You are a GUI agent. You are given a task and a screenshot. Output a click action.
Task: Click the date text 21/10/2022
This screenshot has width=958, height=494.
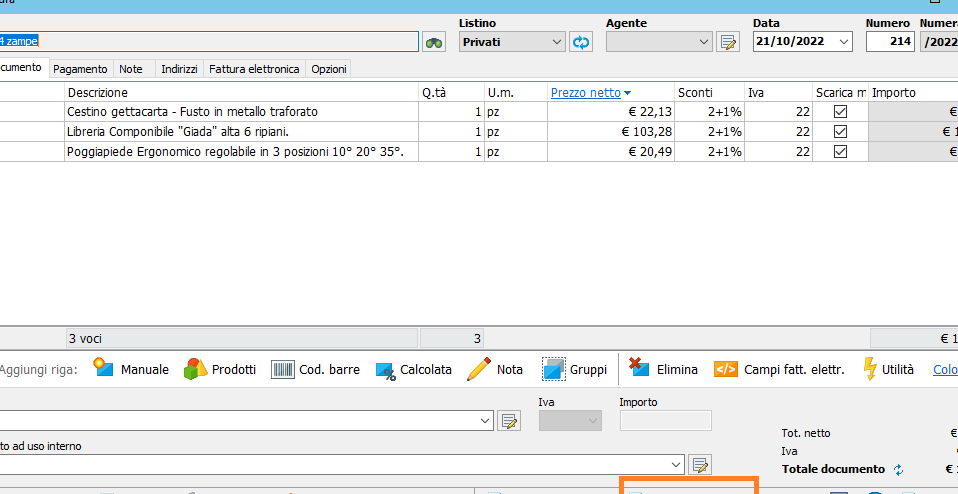click(x=790, y=42)
